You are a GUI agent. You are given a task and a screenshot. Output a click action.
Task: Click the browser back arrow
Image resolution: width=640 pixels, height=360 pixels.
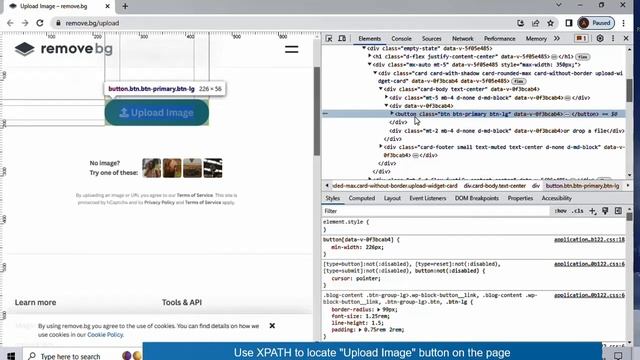click(x=10, y=23)
